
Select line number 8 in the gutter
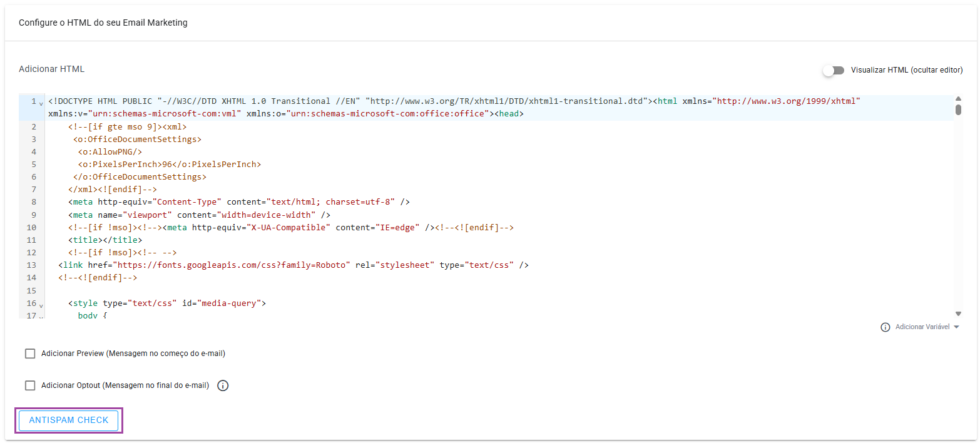click(x=33, y=202)
